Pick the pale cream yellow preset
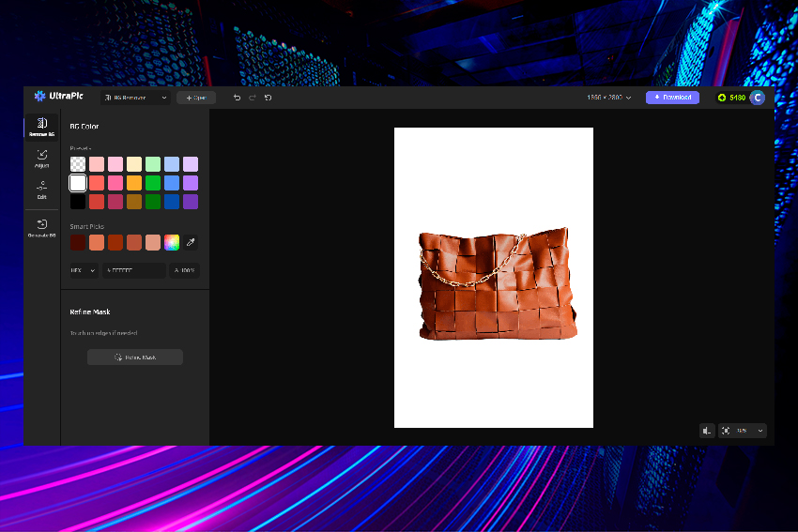 click(134, 164)
